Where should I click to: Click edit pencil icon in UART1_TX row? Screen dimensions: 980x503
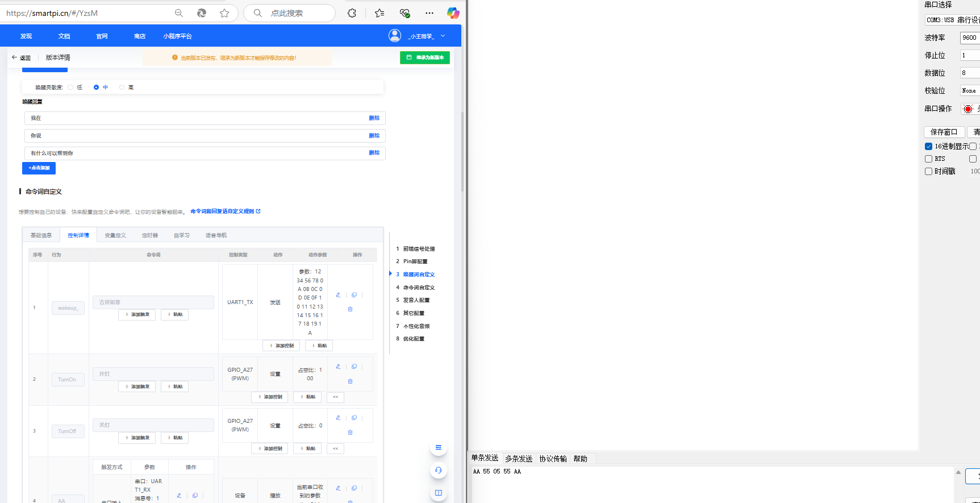(x=338, y=295)
